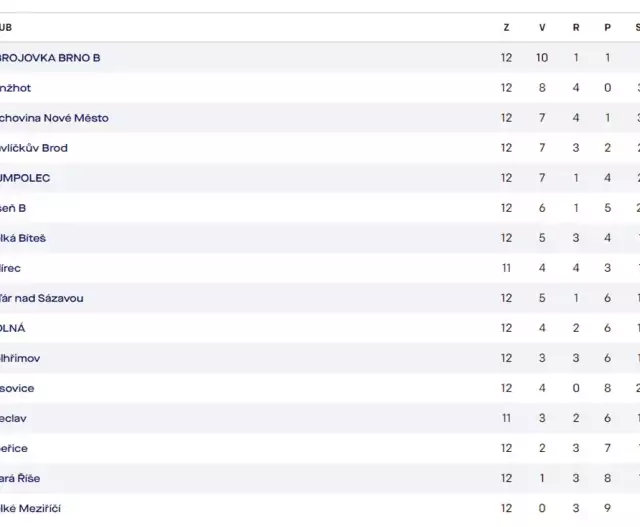Sort by the P column header
Screen dimensions: 640x527
(607, 27)
